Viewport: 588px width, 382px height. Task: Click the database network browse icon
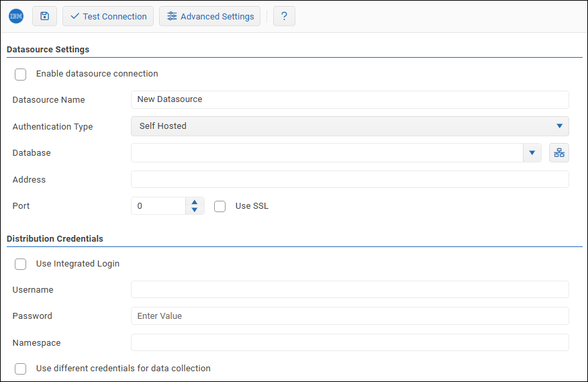coord(558,153)
